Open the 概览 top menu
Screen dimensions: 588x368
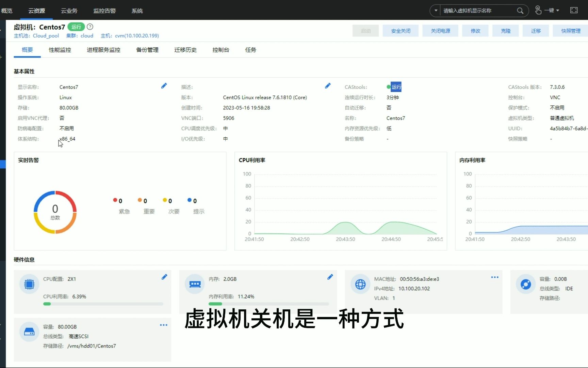[6, 11]
